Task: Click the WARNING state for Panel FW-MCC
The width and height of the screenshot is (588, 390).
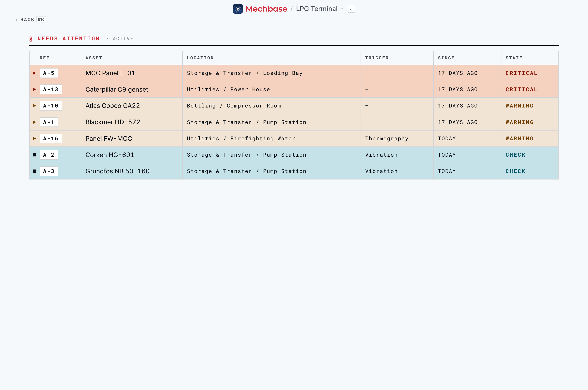Action: pyautogui.click(x=520, y=138)
